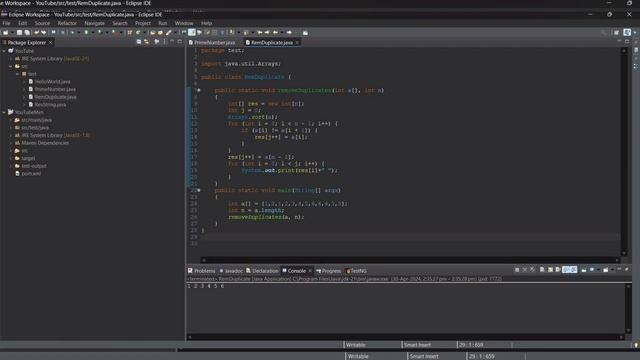Close the RemDuplicate.java editor tab
This screenshot has width=640, height=360.
tap(297, 42)
